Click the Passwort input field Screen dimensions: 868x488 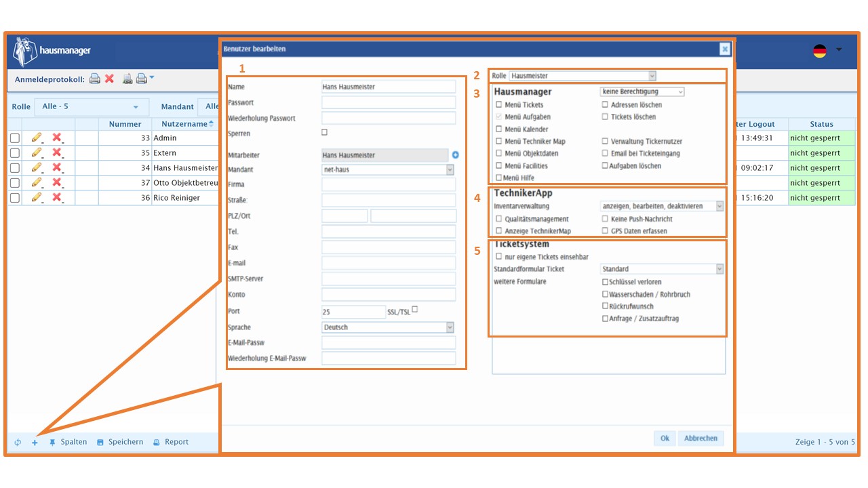(x=389, y=102)
